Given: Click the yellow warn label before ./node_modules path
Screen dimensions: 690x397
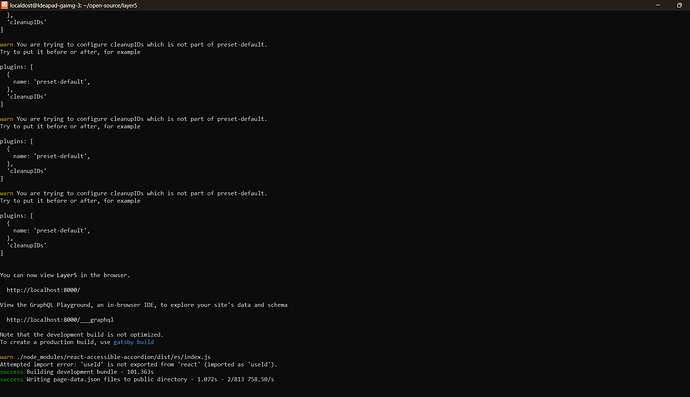Looking at the screenshot, I should pyautogui.click(x=7, y=357).
